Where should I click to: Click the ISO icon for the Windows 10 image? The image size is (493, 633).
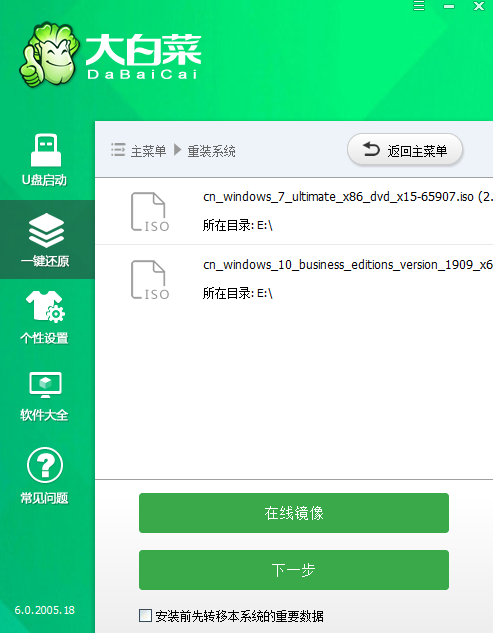tap(150, 280)
